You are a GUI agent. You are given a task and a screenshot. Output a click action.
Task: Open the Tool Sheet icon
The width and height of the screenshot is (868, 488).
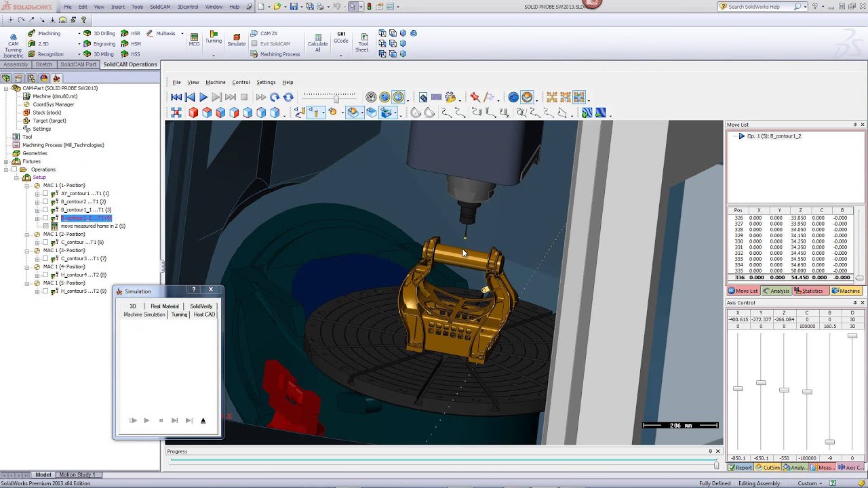362,42
